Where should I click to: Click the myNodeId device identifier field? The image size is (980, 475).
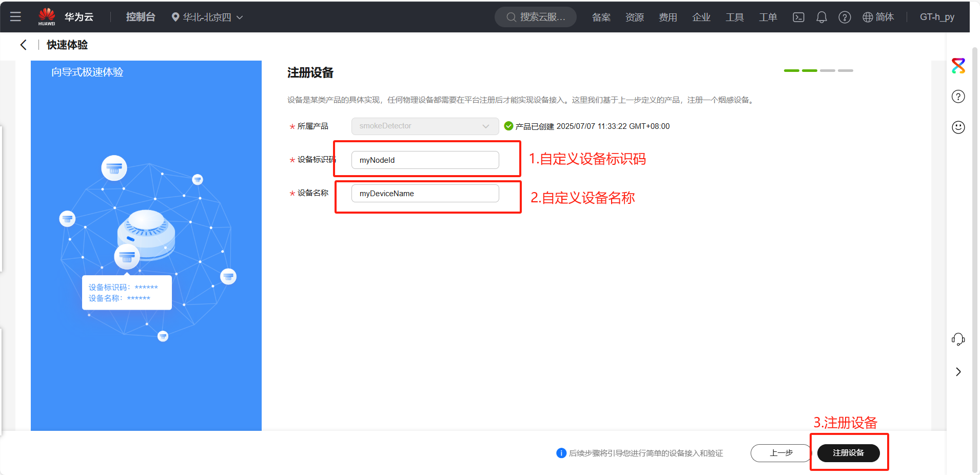(x=425, y=160)
